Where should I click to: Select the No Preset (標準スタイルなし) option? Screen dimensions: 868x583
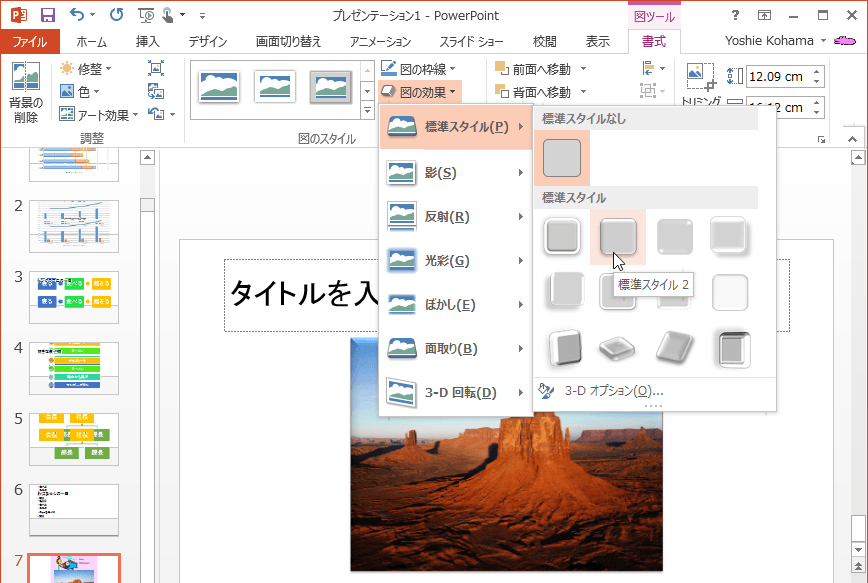tap(562, 158)
